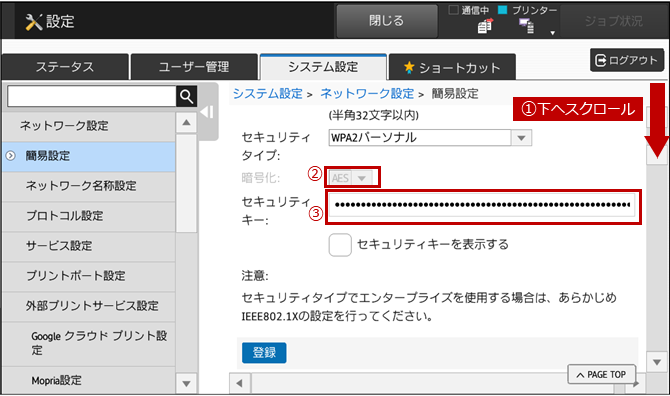The width and height of the screenshot is (670, 396).
Task: Click the star icon on ショートカット tab
Action: [x=409, y=67]
